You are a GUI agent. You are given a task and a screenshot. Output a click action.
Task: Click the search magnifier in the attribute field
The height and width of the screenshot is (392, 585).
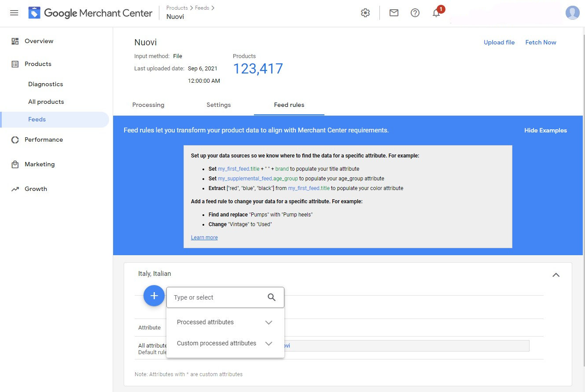pos(272,297)
